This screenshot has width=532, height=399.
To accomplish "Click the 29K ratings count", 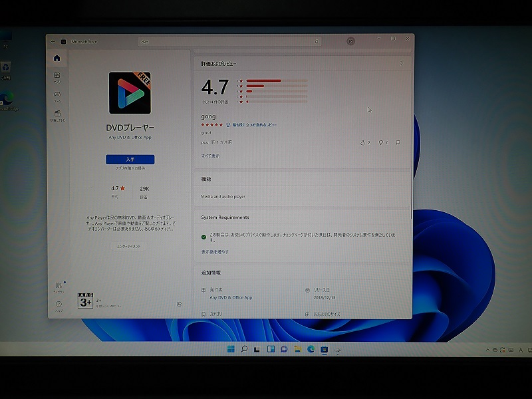I will (x=144, y=189).
